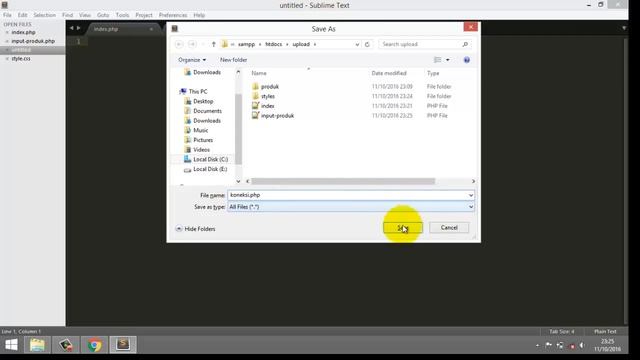Open input-produk.php in sidebar open files
Screen dimensions: 640x360
[33, 41]
